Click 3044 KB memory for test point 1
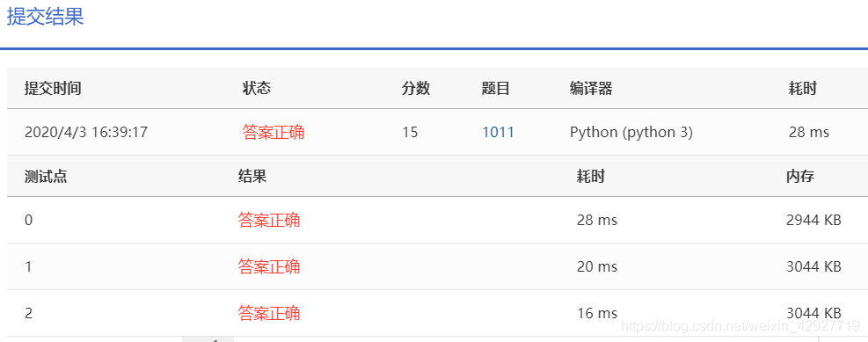The image size is (868, 342). pyautogui.click(x=813, y=266)
